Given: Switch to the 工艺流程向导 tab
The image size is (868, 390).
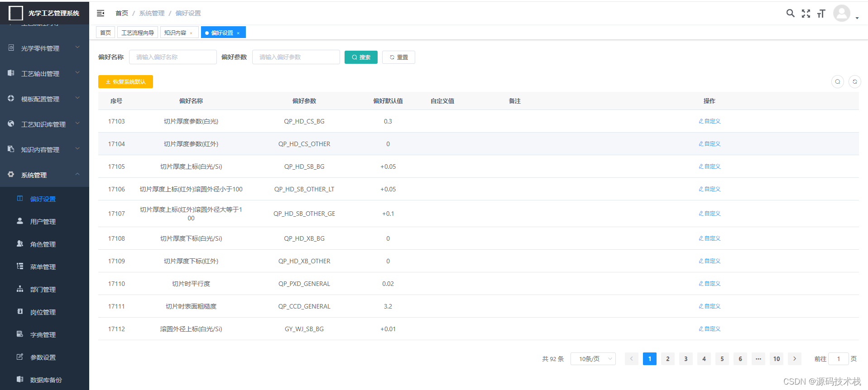Looking at the screenshot, I should [138, 33].
